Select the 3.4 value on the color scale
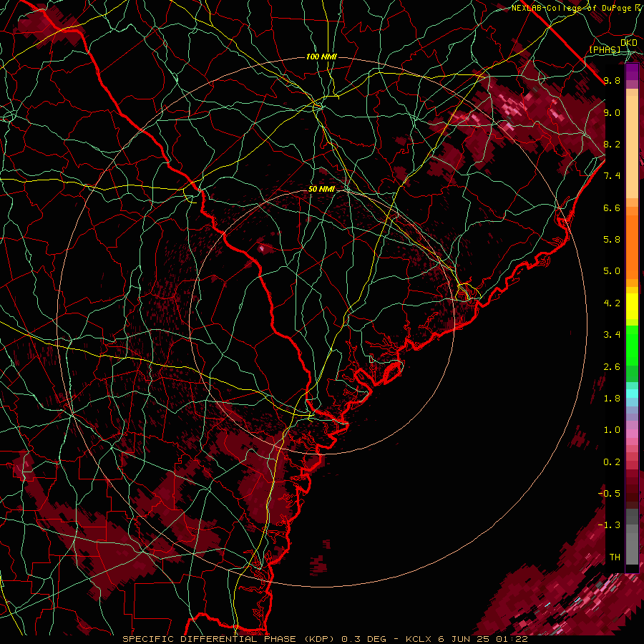The height and width of the screenshot is (644, 644). [x=612, y=335]
